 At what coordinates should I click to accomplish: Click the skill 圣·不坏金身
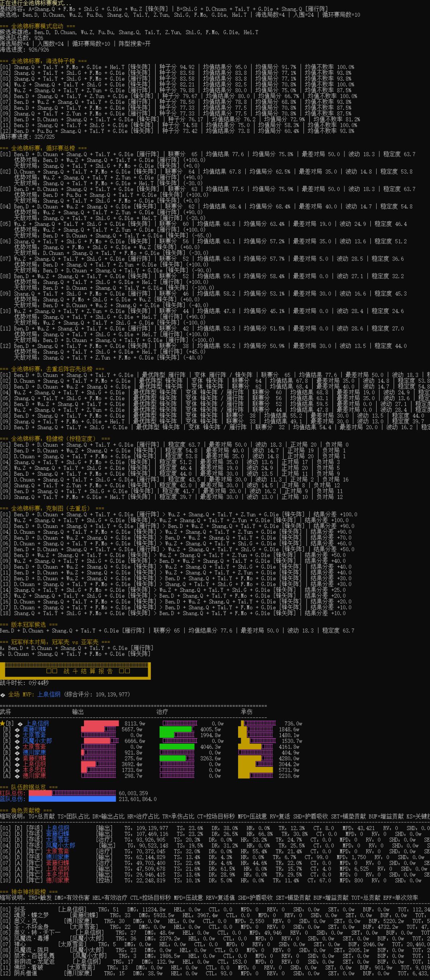31,927
